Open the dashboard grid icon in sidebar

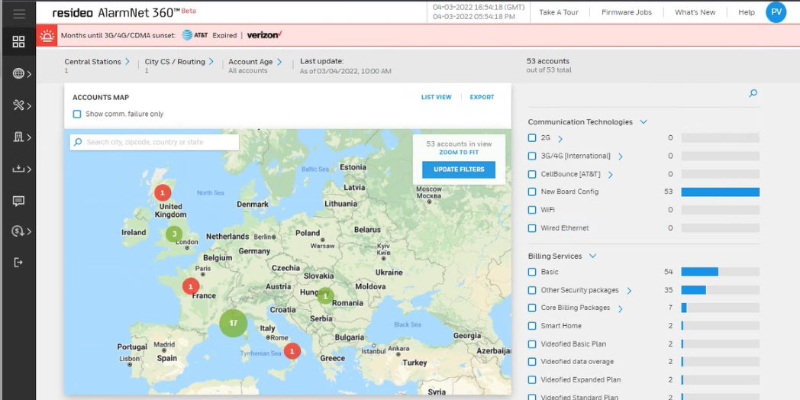click(18, 42)
